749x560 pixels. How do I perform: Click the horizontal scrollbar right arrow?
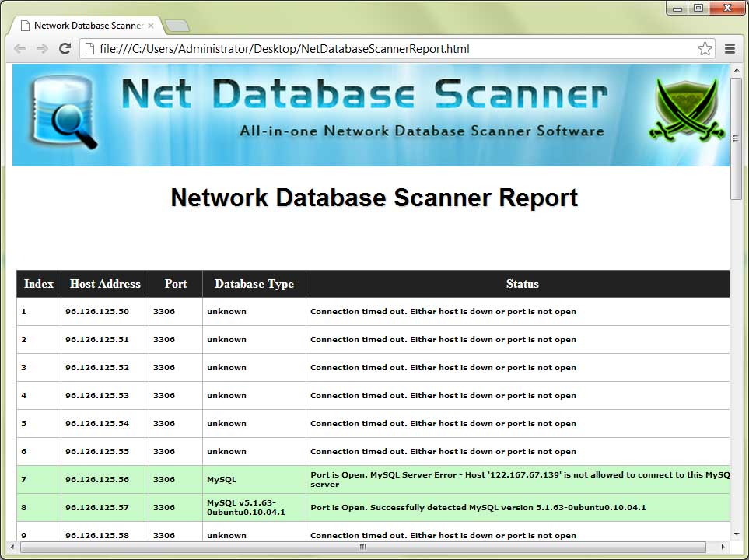pyautogui.click(x=723, y=547)
